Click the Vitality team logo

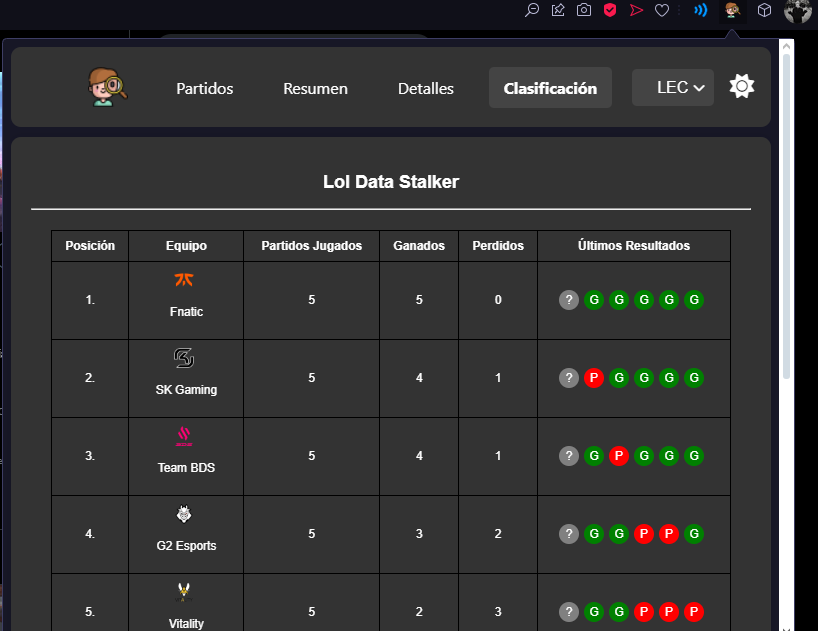click(184, 592)
